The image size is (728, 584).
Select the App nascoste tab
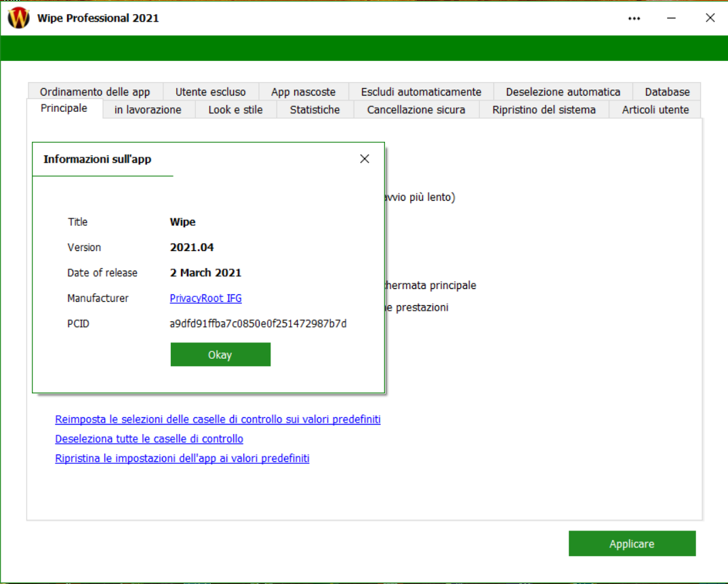[303, 92]
